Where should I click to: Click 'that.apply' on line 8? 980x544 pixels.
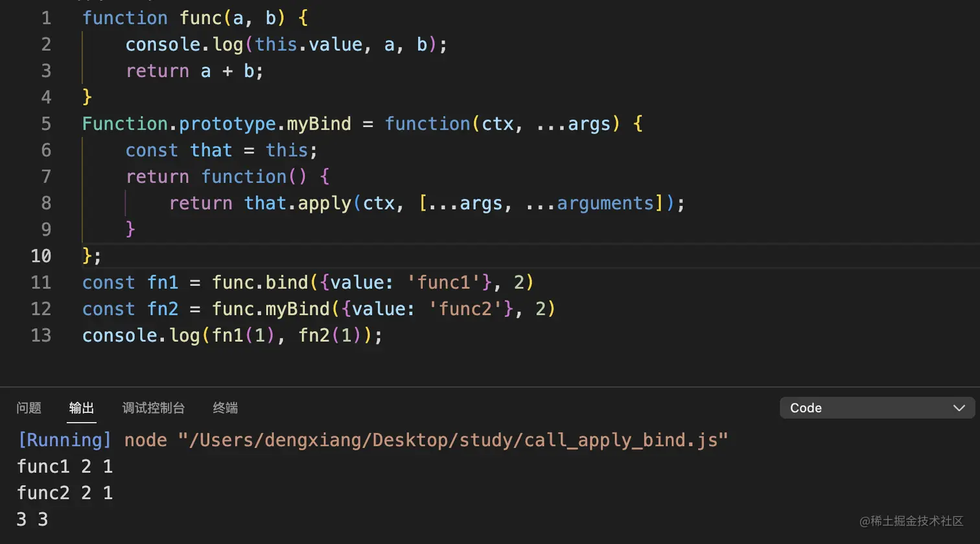[x=297, y=203]
